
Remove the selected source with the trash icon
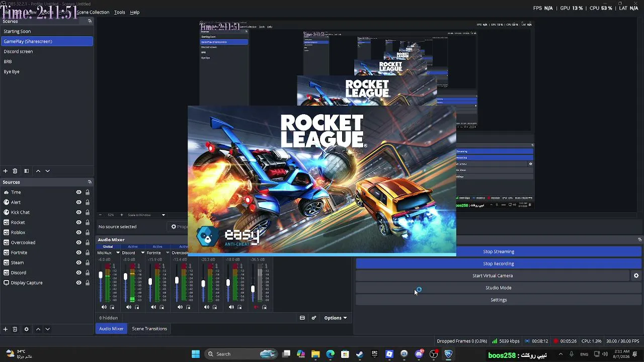pyautogui.click(x=15, y=329)
